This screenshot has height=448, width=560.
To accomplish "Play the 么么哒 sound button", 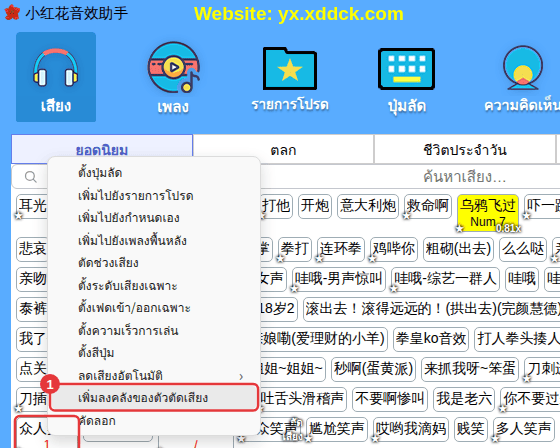I will point(523,249).
